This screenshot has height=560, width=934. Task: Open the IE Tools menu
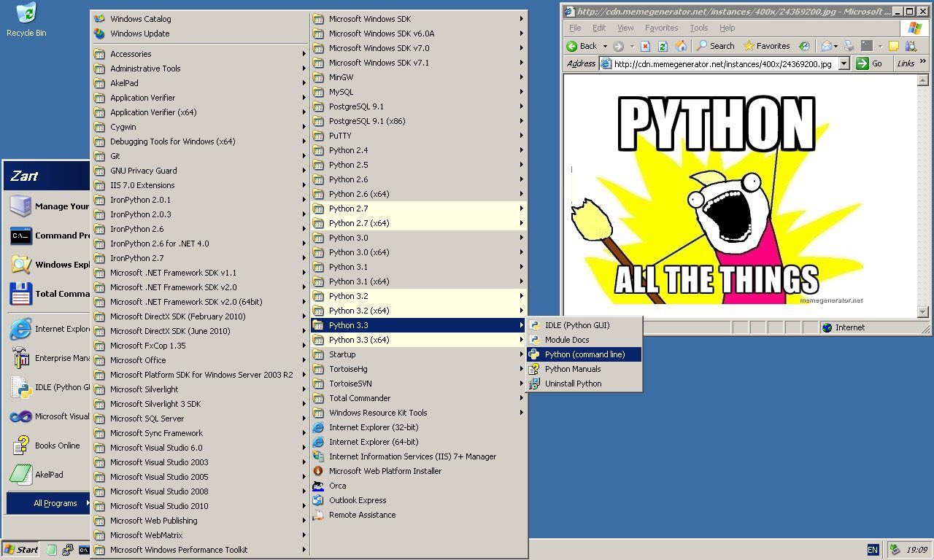tap(699, 28)
